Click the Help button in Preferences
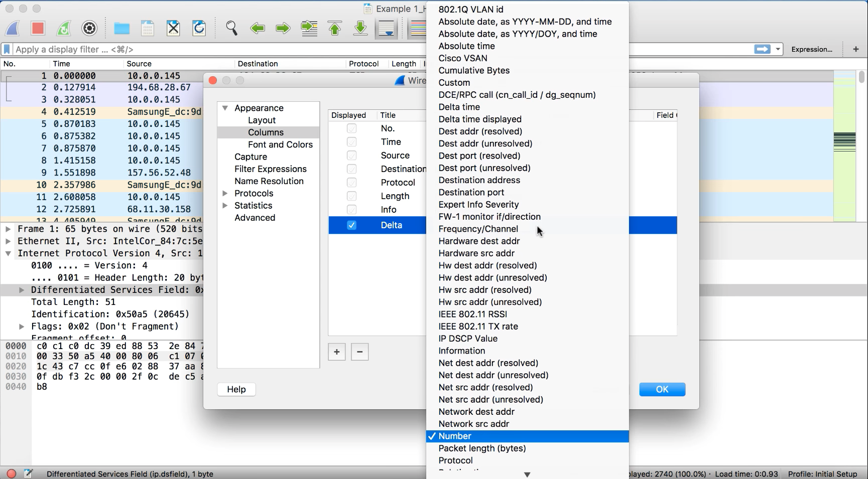Image resolution: width=868 pixels, height=479 pixels. click(236, 390)
